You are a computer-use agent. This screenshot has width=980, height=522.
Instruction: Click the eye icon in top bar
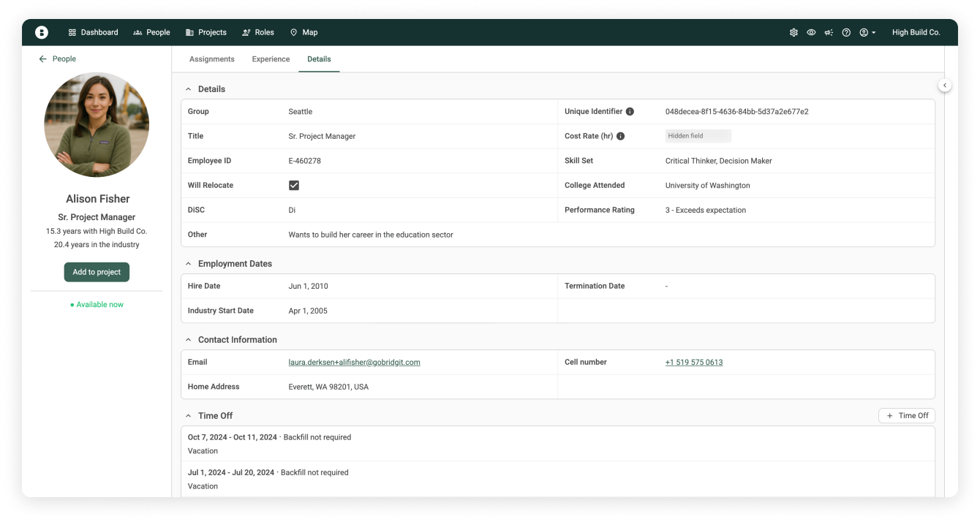tap(811, 33)
